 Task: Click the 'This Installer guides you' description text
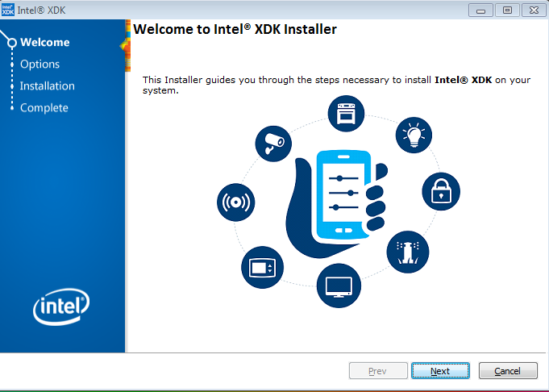336,85
